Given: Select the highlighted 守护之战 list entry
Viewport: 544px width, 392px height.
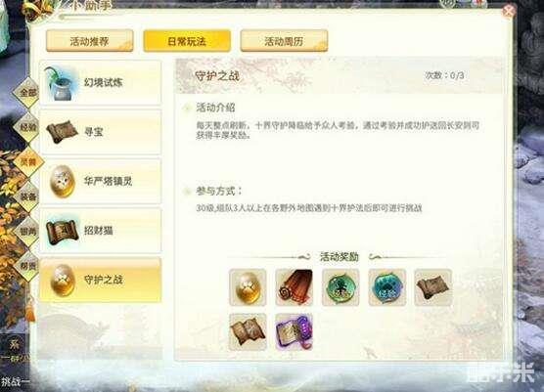Looking at the screenshot, I should click(100, 280).
